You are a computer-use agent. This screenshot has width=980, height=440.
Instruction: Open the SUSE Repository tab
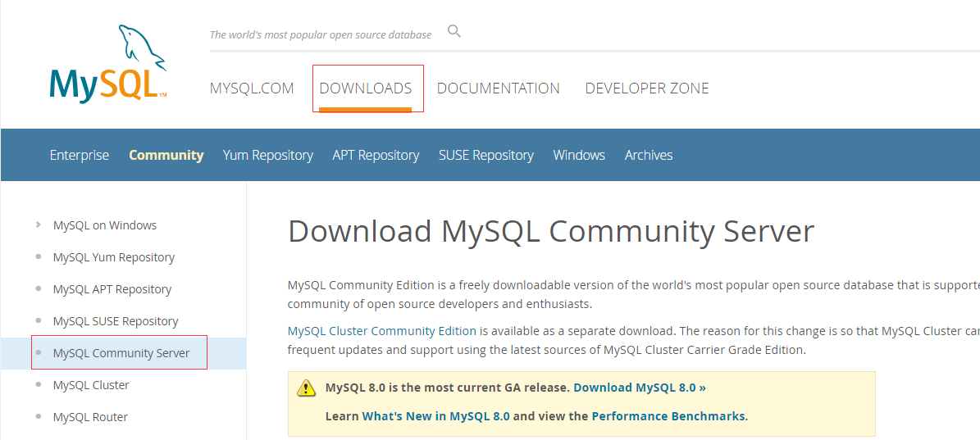coord(486,155)
